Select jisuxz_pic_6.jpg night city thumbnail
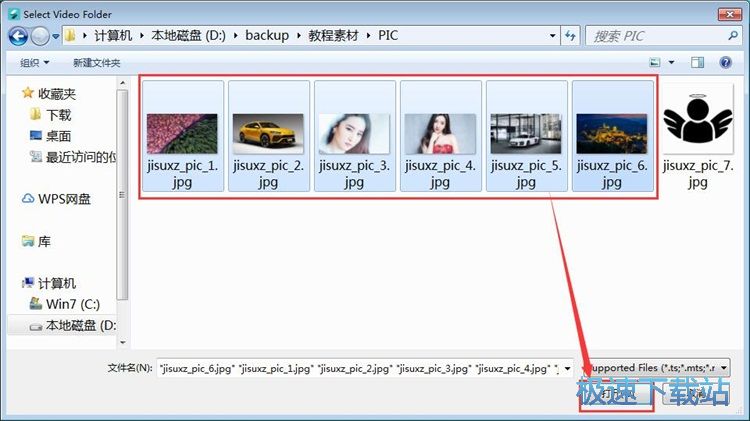This screenshot has width=750, height=421. tap(612, 136)
